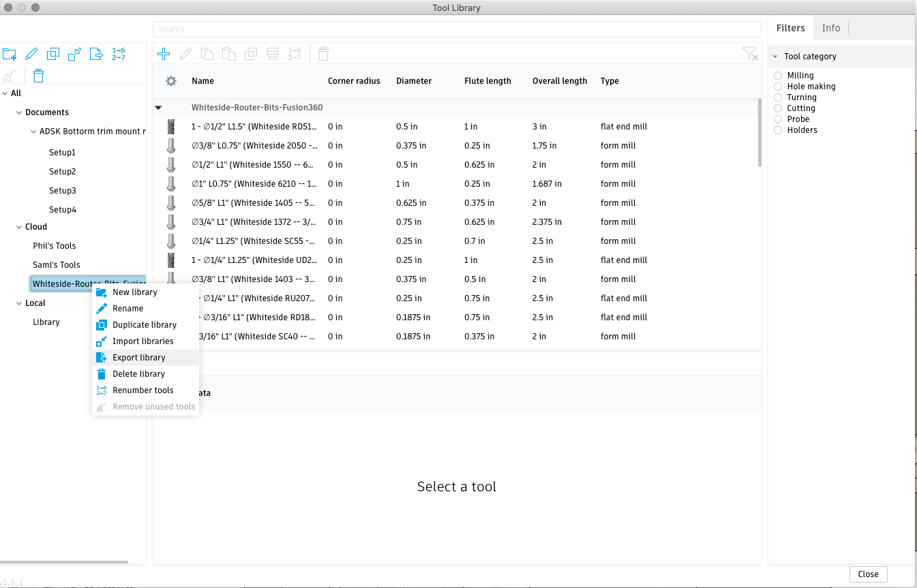Screen dimensions: 917x588
Task: Collapse the Documents tree node
Action: [x=19, y=112]
